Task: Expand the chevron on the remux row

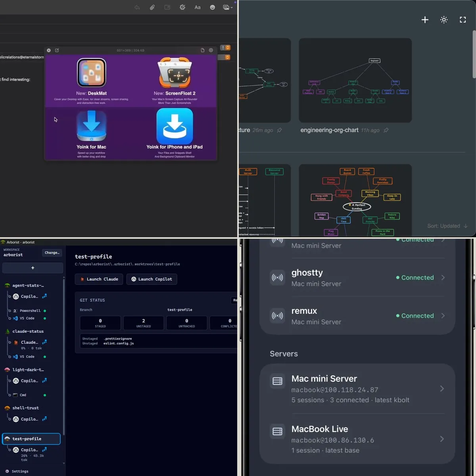Action: (x=443, y=316)
